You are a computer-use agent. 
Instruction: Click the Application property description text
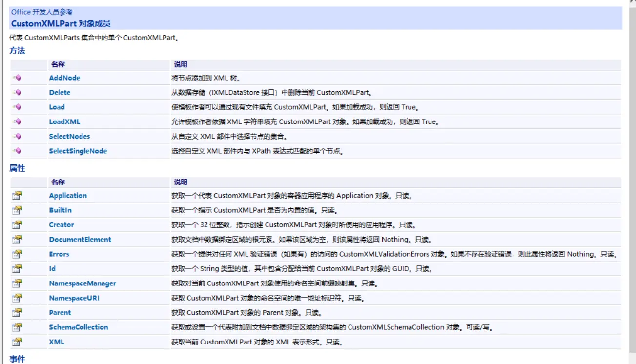point(292,196)
